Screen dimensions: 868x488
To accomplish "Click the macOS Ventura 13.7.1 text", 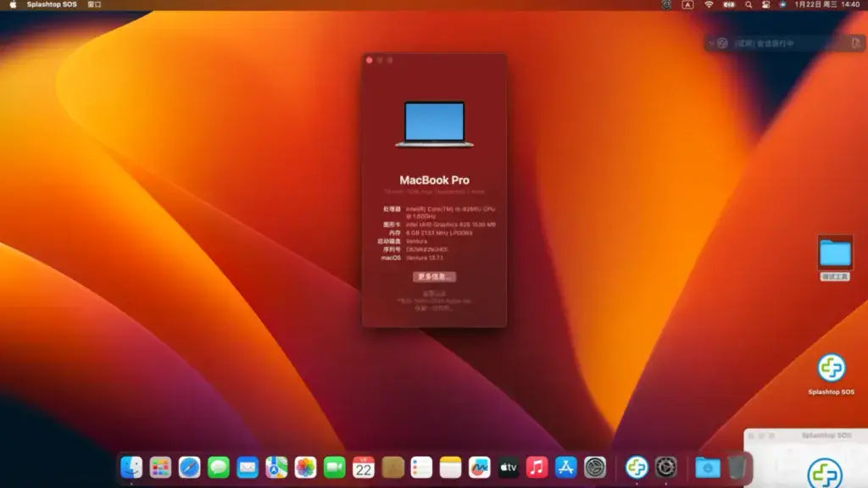I will 425,258.
